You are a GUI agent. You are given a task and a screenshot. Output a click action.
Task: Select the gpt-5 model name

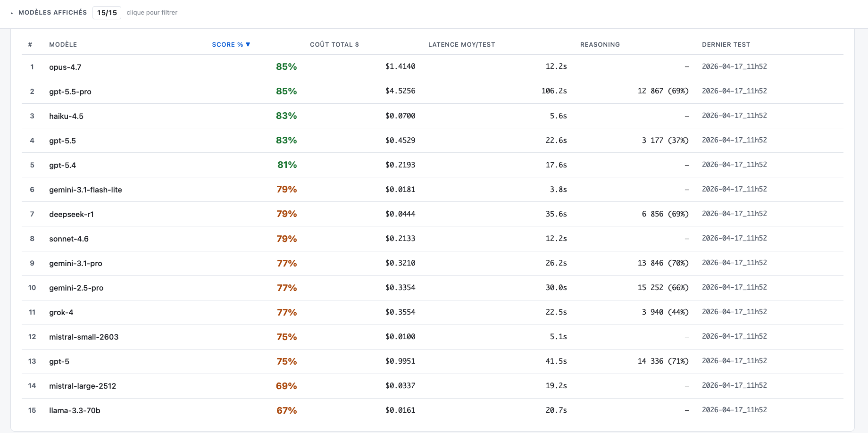point(59,361)
